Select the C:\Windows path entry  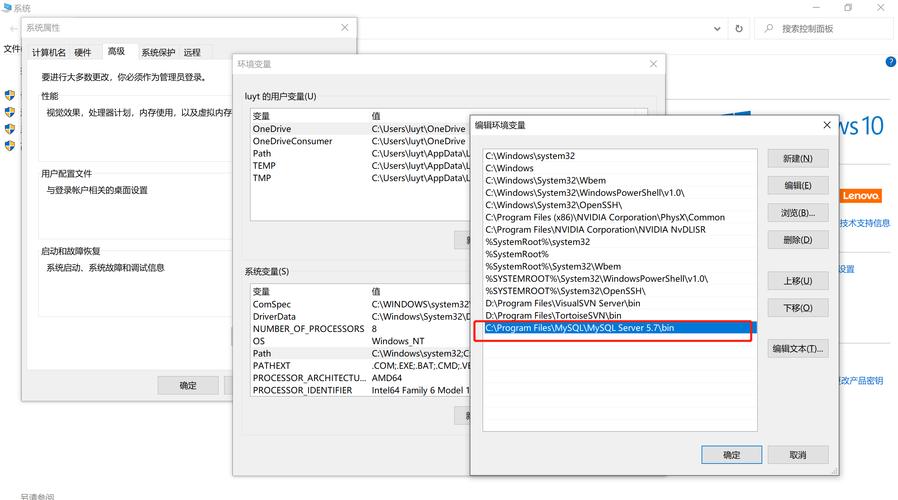(x=620, y=168)
